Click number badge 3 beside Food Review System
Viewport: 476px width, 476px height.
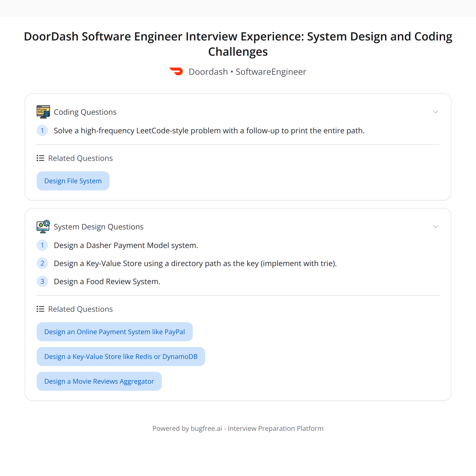(42, 281)
